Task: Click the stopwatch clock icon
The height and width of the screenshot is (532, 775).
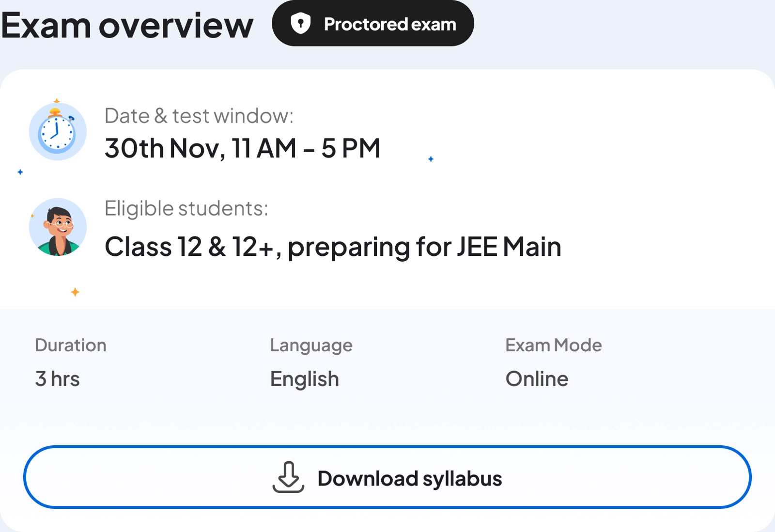Action: 58,132
